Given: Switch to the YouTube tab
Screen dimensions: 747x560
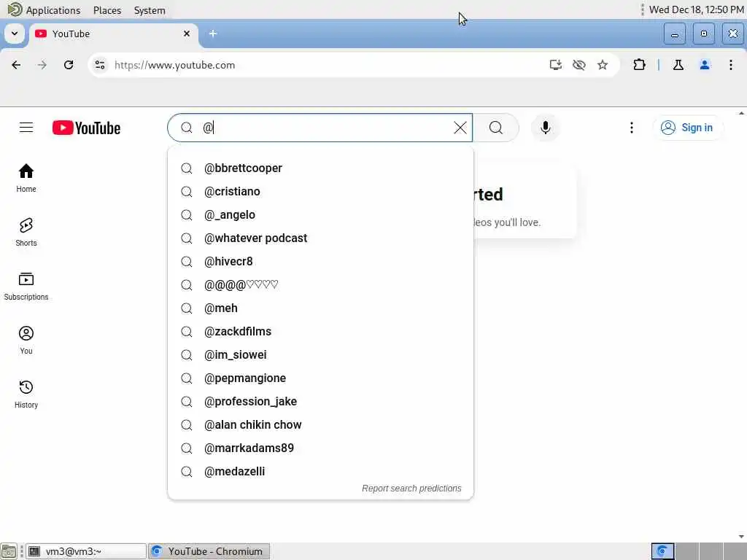Looking at the screenshot, I should [x=112, y=34].
